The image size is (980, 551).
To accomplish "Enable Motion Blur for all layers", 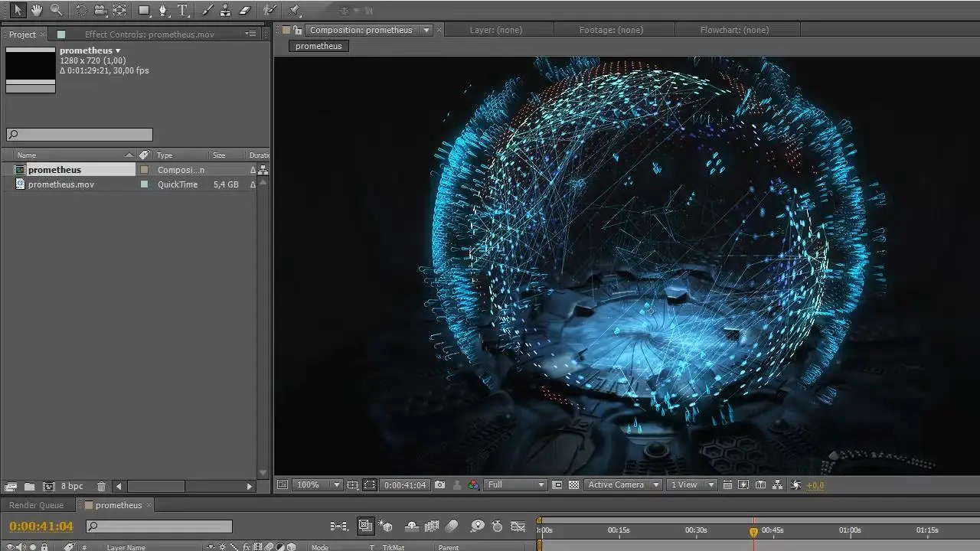I will pyautogui.click(x=452, y=526).
